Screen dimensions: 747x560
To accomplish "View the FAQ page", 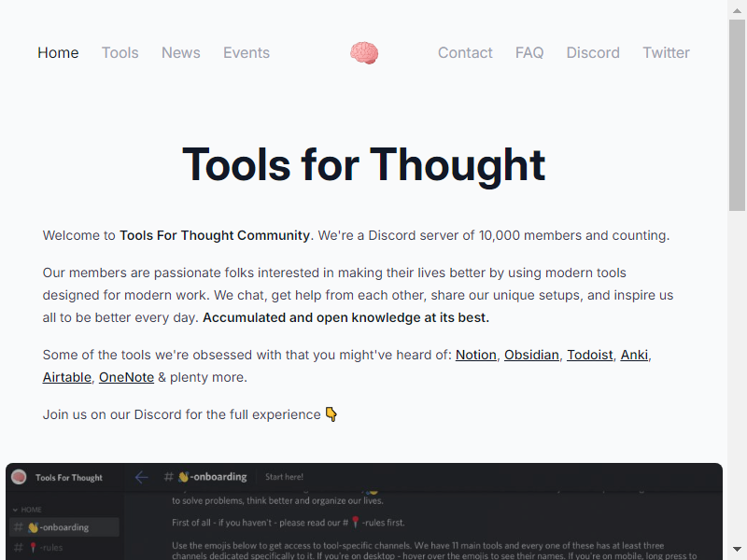I will click(529, 53).
